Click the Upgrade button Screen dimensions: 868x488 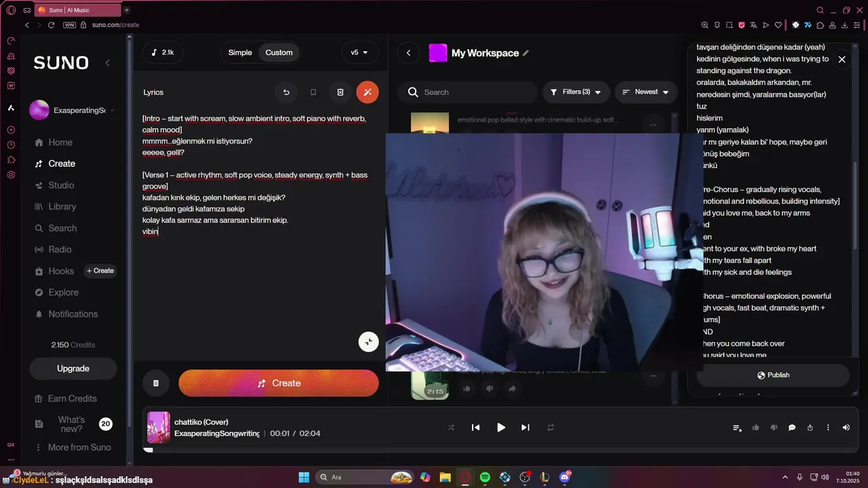[73, 369]
